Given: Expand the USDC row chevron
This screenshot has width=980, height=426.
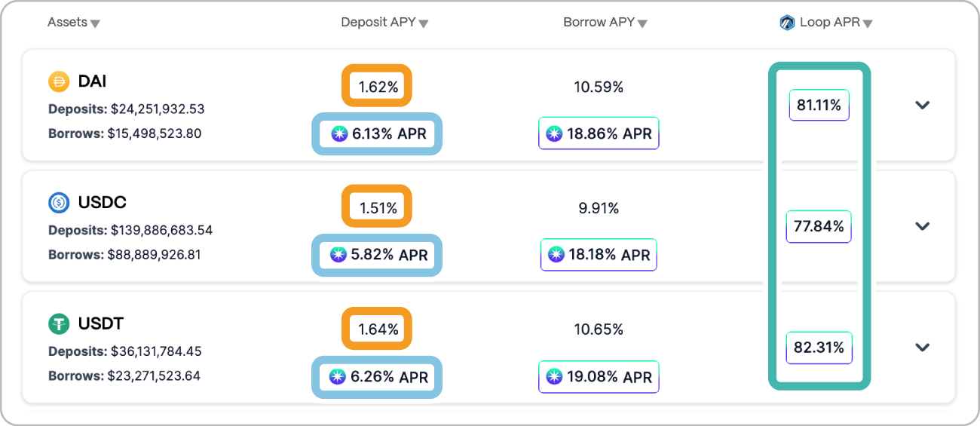Looking at the screenshot, I should (x=922, y=226).
